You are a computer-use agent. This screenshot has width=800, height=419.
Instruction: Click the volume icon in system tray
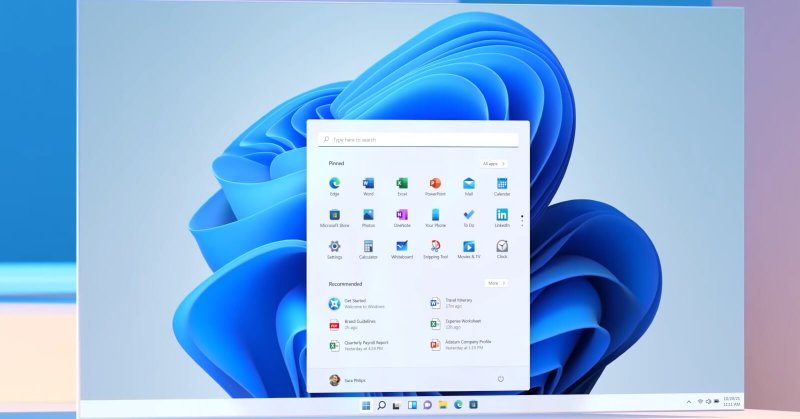point(708,402)
